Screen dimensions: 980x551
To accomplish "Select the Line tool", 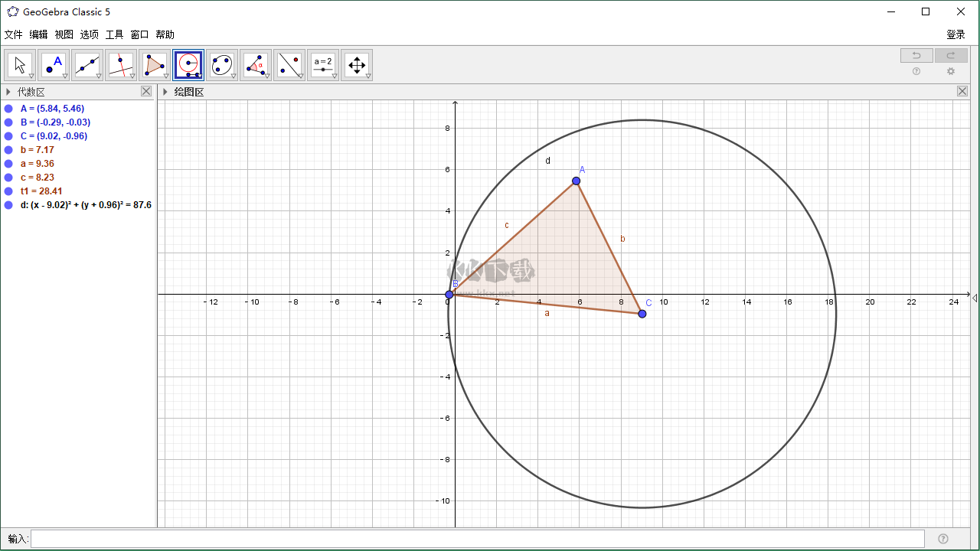I will [87, 64].
